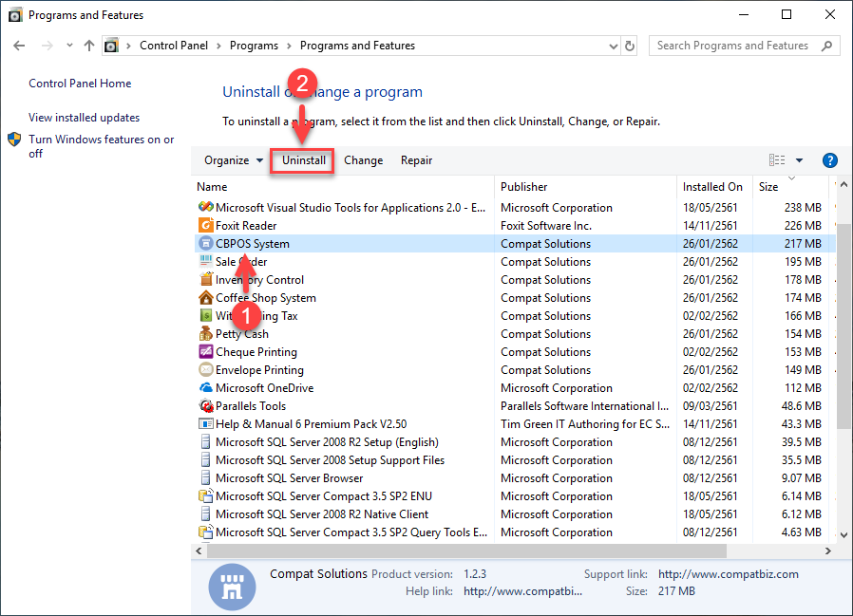
Task: Open the Help question mark icon
Action: point(829,160)
